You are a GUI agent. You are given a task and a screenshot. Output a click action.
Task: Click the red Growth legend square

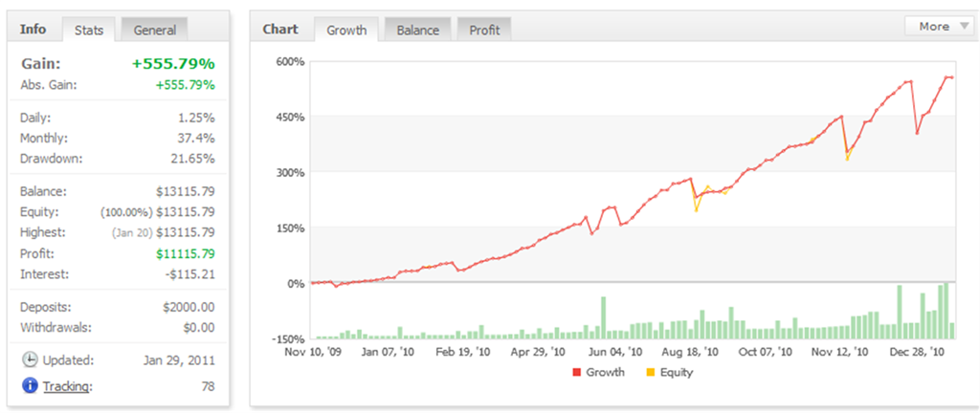[x=577, y=373]
